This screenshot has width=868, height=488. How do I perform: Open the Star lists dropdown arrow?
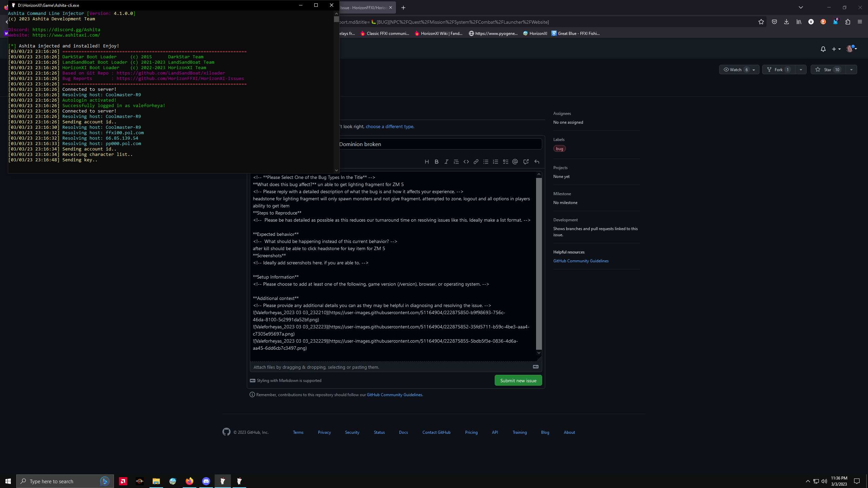[x=851, y=70]
